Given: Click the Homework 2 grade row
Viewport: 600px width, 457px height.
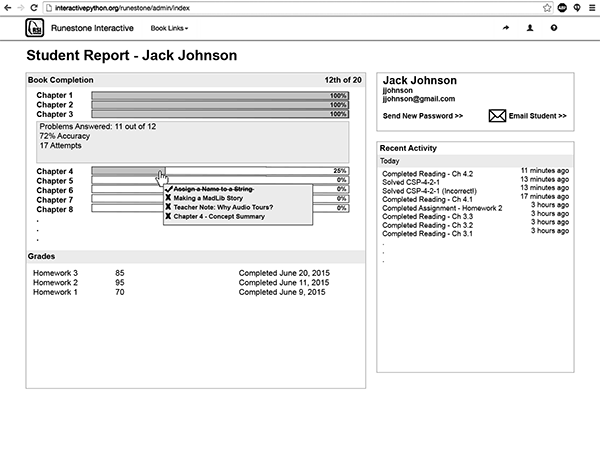Looking at the screenshot, I should [x=181, y=282].
